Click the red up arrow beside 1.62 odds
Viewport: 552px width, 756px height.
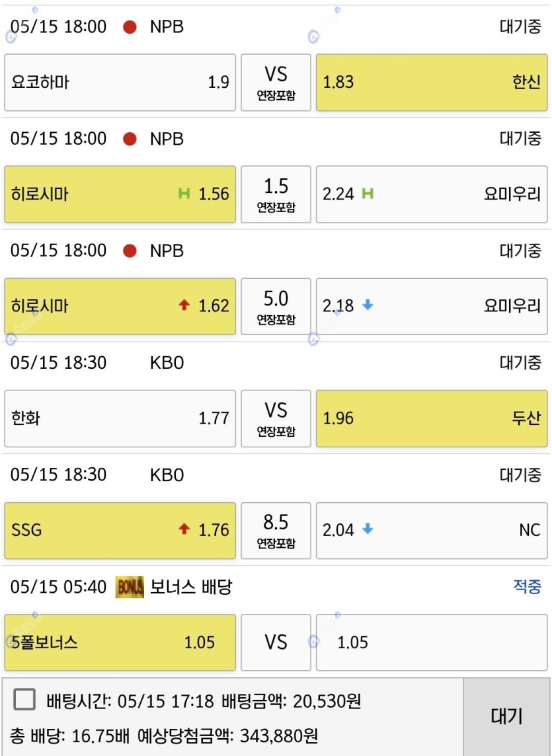click(x=184, y=305)
